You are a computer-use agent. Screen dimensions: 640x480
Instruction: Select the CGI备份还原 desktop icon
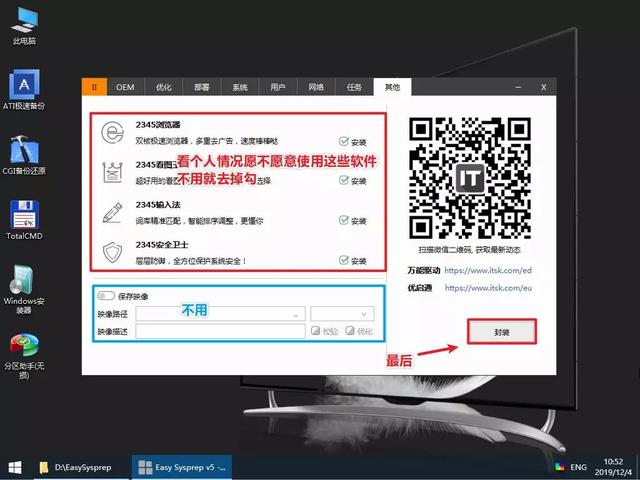(x=24, y=155)
